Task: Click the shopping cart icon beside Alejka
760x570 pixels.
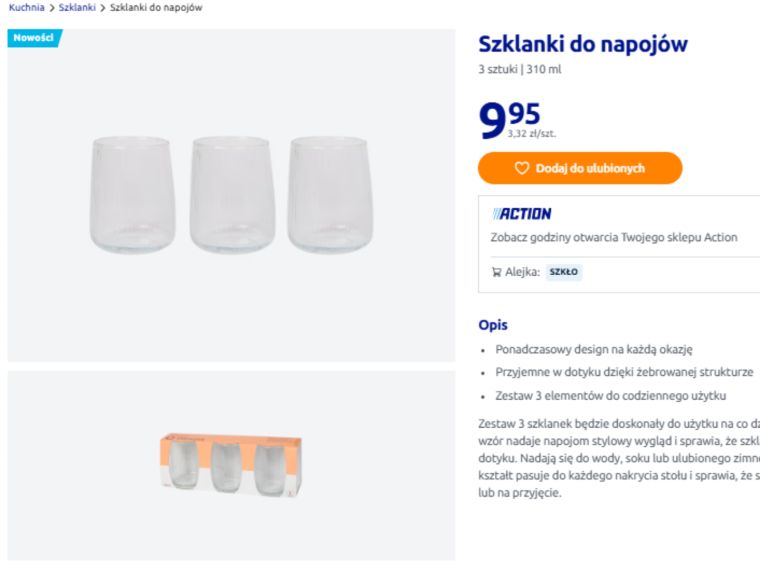Action: [x=496, y=272]
